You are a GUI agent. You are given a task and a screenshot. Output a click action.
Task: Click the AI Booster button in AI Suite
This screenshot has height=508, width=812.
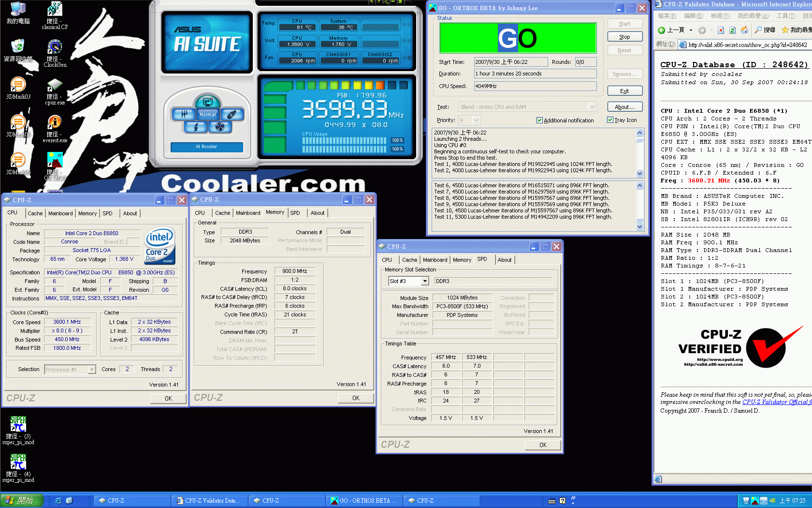tap(206, 147)
